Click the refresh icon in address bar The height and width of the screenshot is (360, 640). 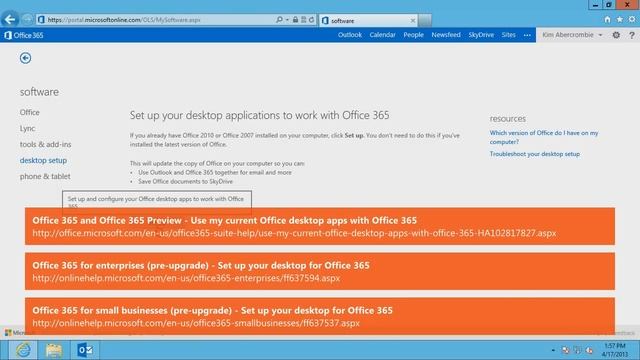coord(311,20)
